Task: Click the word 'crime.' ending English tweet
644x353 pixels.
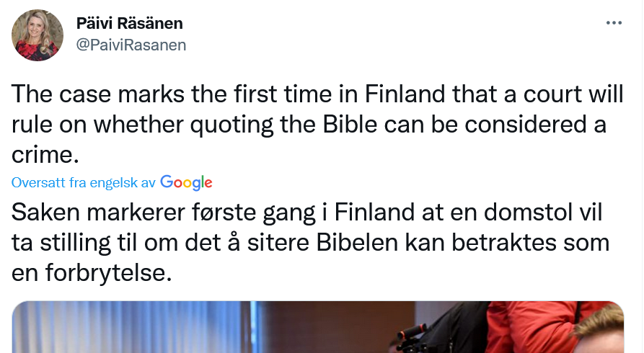Action: [x=45, y=155]
